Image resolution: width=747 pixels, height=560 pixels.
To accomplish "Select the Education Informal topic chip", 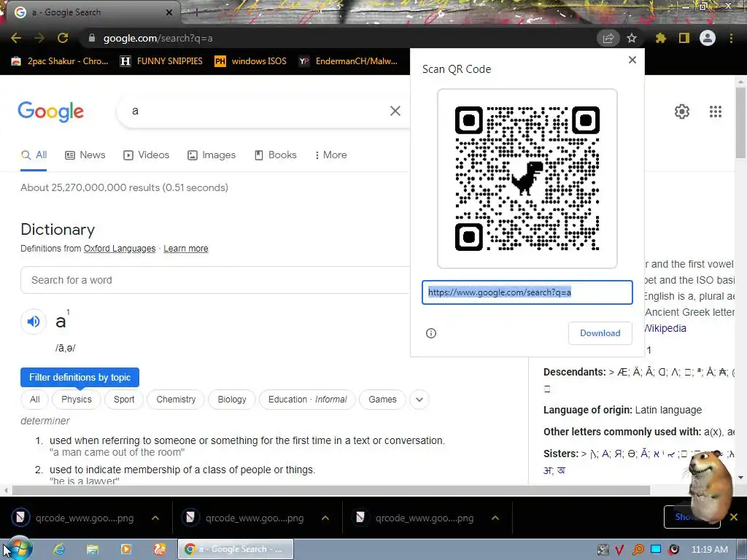I will pos(307,400).
